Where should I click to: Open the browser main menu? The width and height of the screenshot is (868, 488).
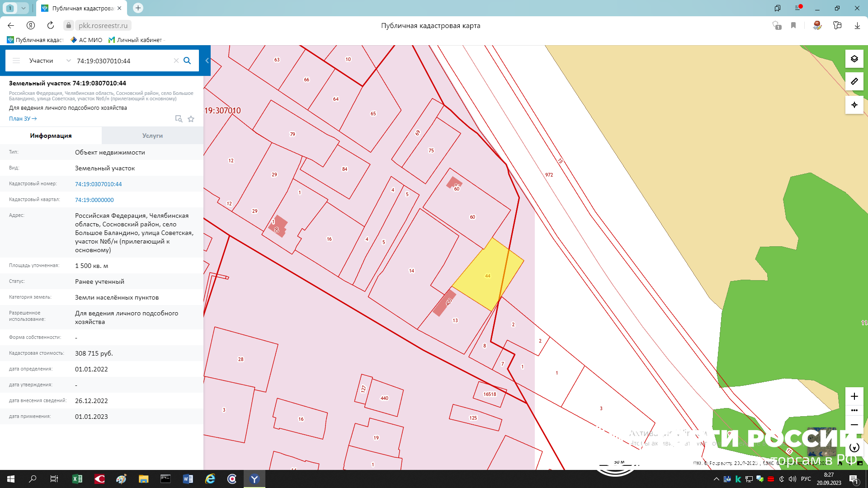798,8
